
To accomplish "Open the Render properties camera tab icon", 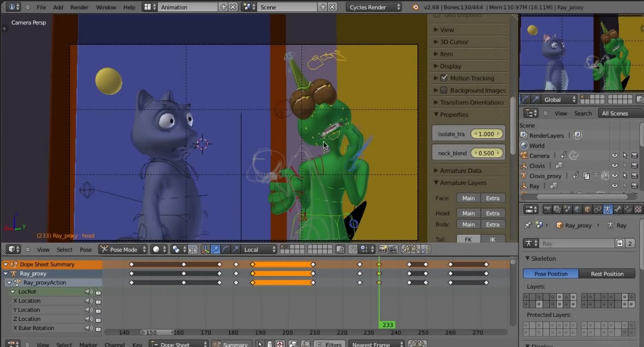I will point(547,209).
